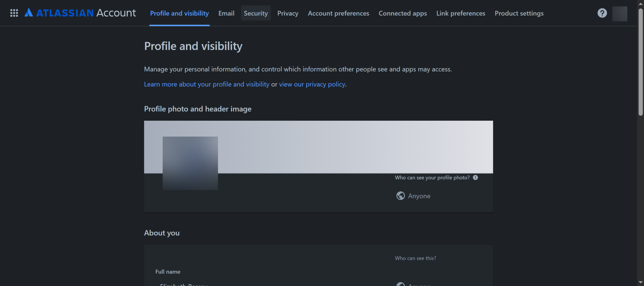Image resolution: width=644 pixels, height=286 pixels.
Task: Open the Connected apps tab
Action: click(x=402, y=13)
